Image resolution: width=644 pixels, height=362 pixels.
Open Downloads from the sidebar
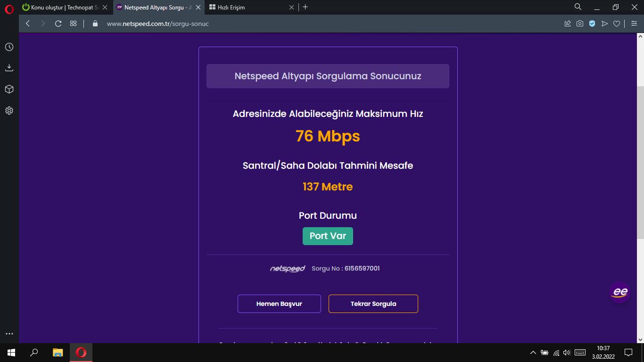point(9,68)
